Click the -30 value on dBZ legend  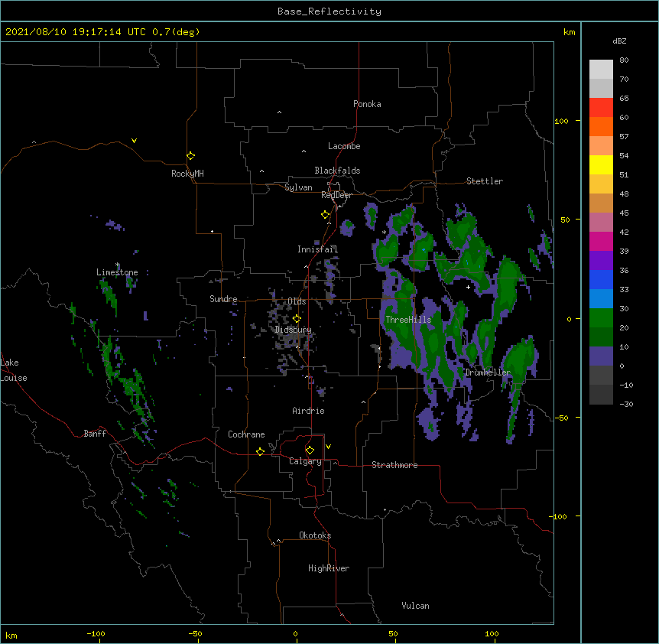point(626,405)
